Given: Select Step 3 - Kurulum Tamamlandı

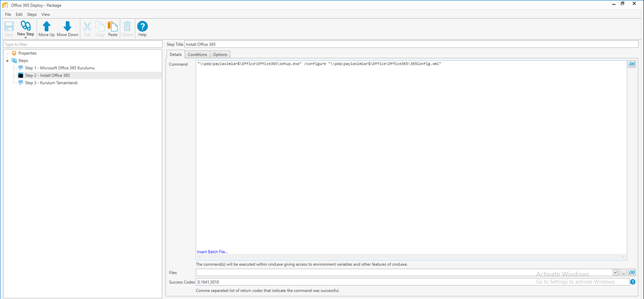Looking at the screenshot, I should coord(52,83).
